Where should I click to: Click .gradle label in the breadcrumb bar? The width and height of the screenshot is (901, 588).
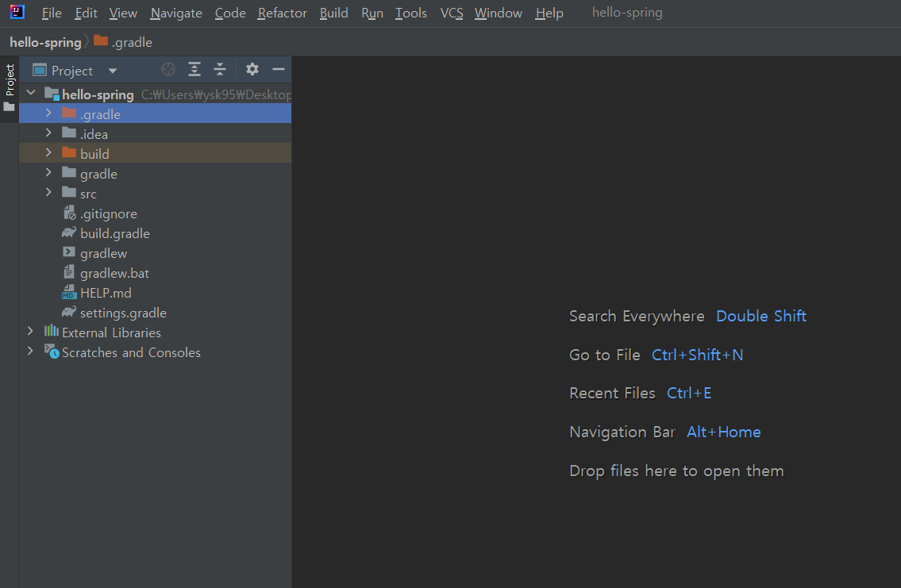[132, 43]
